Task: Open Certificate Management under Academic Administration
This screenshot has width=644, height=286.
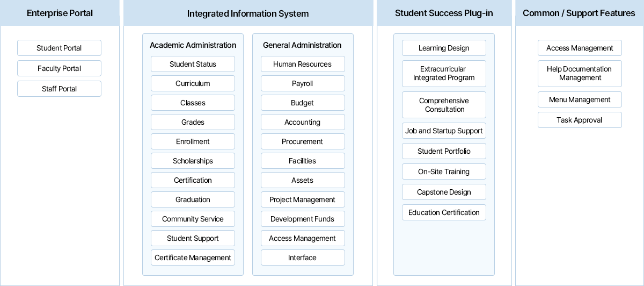Action: (x=193, y=258)
